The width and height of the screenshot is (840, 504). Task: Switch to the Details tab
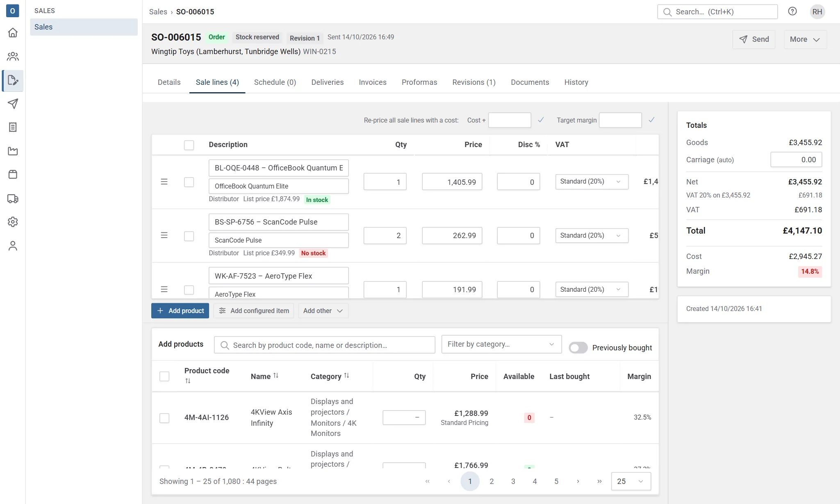coord(169,82)
